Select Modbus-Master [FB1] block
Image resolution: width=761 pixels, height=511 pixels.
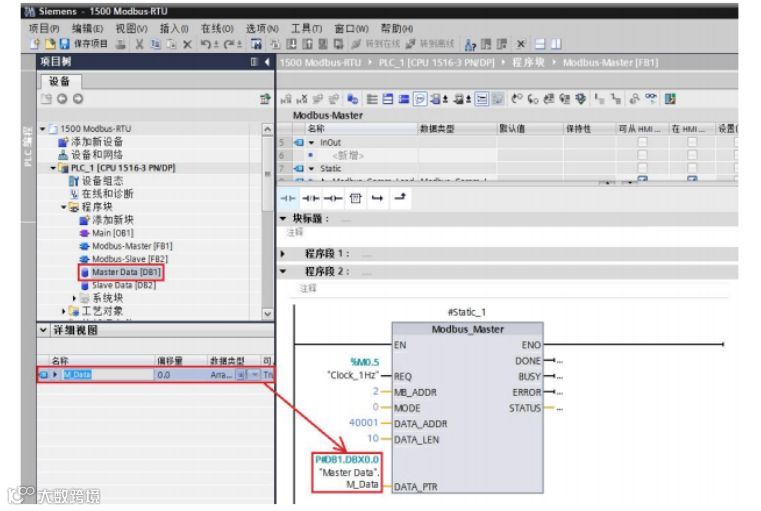pos(132,246)
